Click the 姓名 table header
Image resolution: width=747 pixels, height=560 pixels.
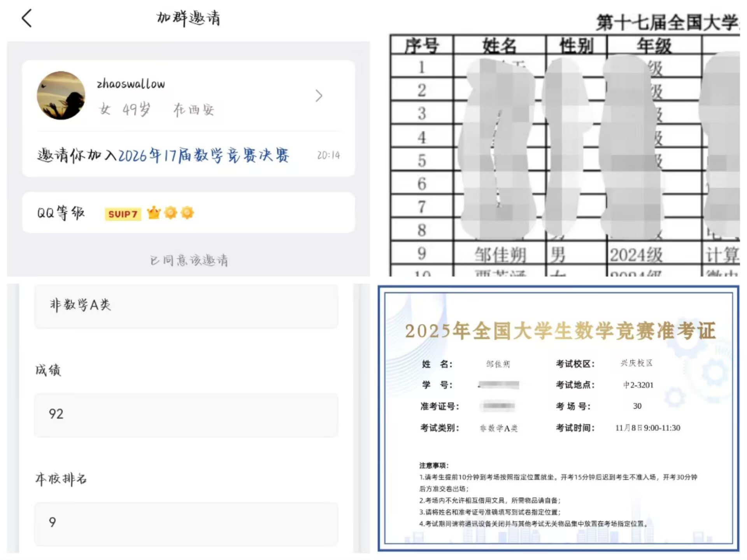click(x=500, y=45)
